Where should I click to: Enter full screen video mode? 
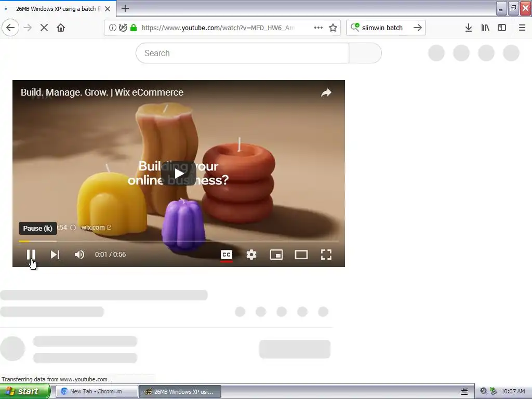tap(326, 255)
